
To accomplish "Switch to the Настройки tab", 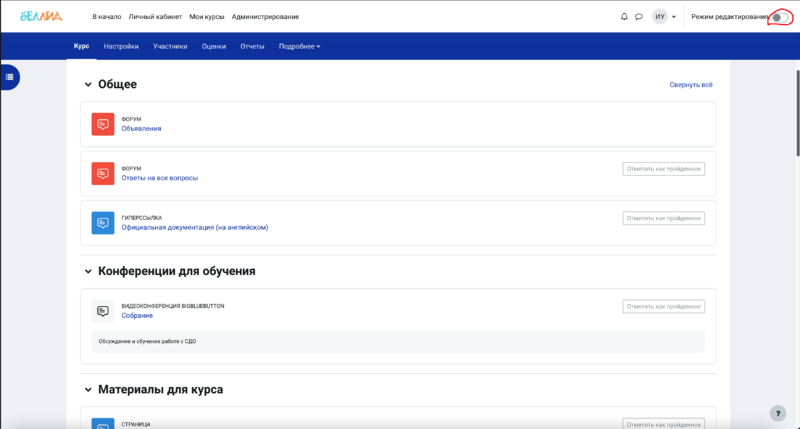I will (121, 46).
